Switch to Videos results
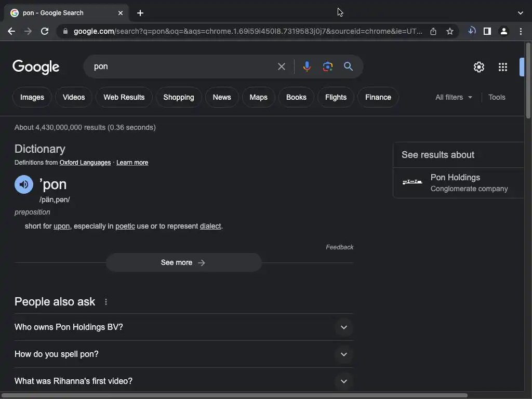Viewport: 532px width, 399px height. [74, 97]
